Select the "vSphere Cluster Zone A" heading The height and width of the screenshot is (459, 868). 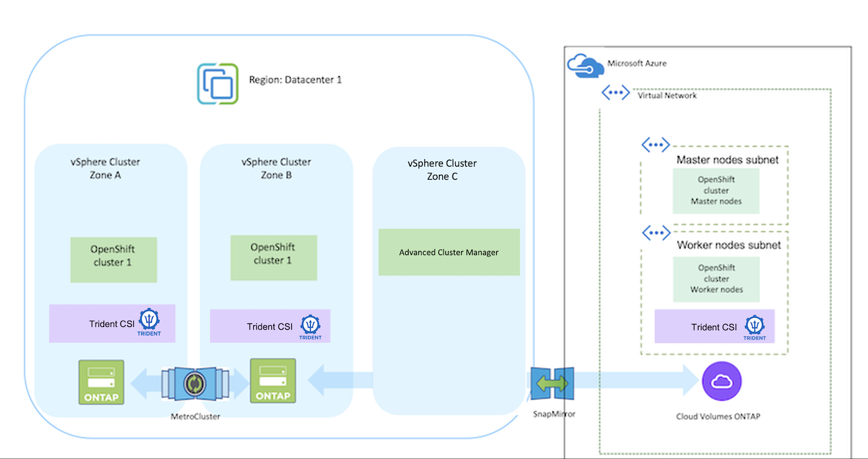coord(105,168)
